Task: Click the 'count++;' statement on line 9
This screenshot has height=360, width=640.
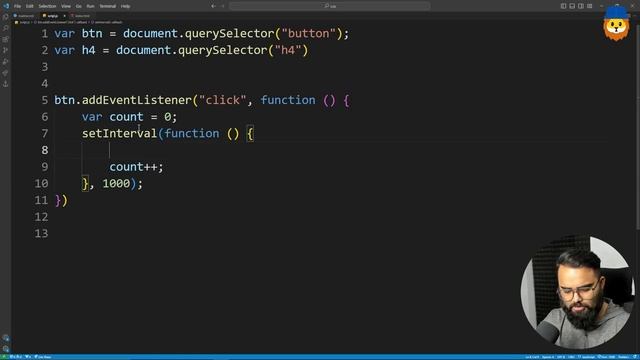Action: (x=136, y=167)
